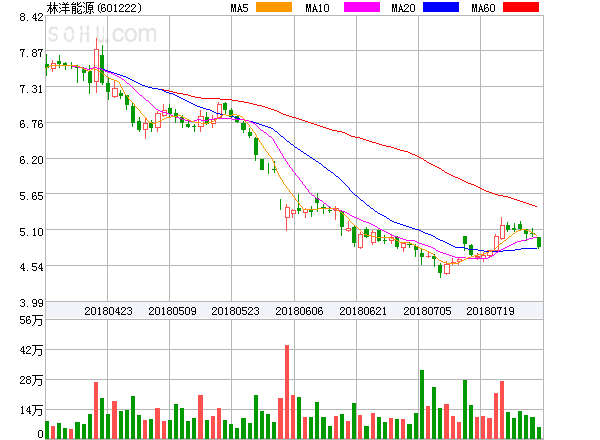Click the 56万 volume axis label
The image size is (600, 440).
click(x=31, y=320)
